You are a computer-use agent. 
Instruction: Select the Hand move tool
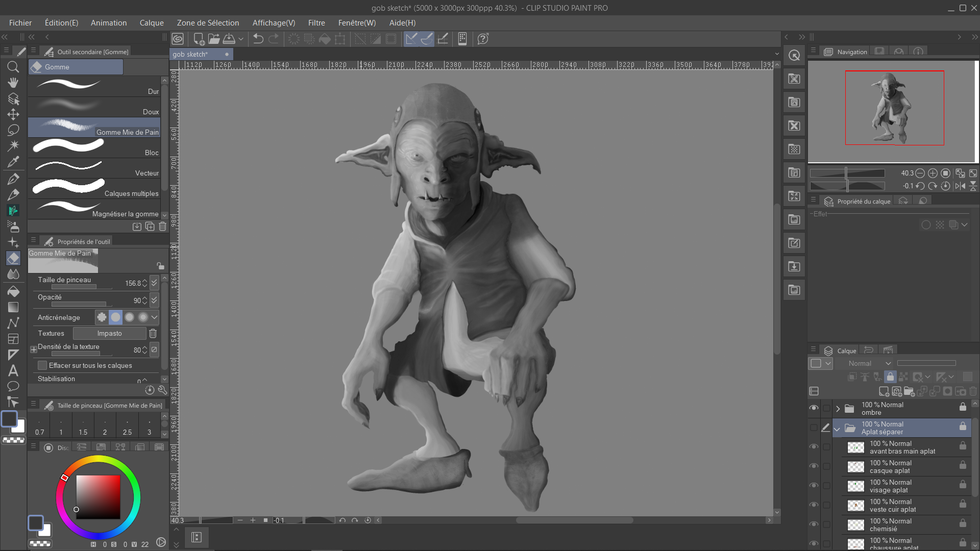click(x=13, y=83)
